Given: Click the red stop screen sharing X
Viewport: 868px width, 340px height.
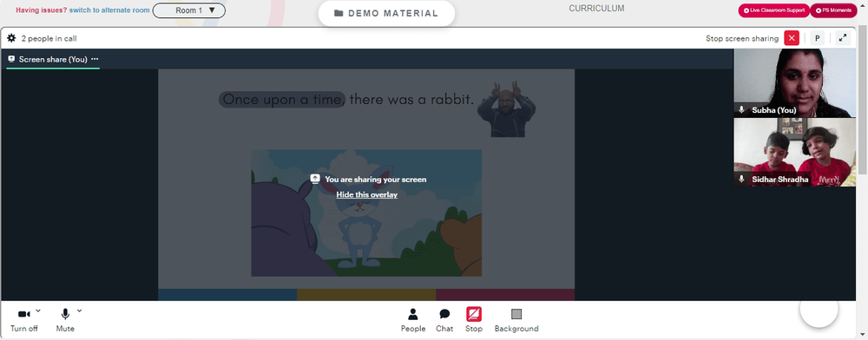Looking at the screenshot, I should (x=792, y=38).
